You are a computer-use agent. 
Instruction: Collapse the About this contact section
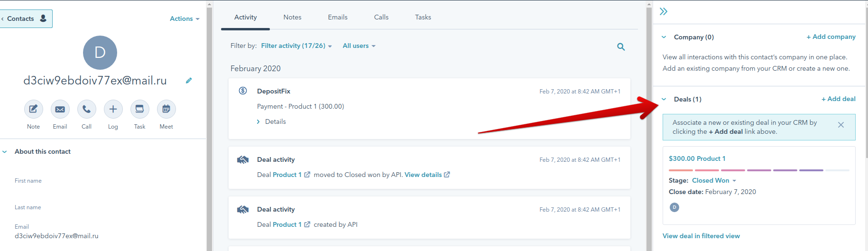[x=5, y=152]
